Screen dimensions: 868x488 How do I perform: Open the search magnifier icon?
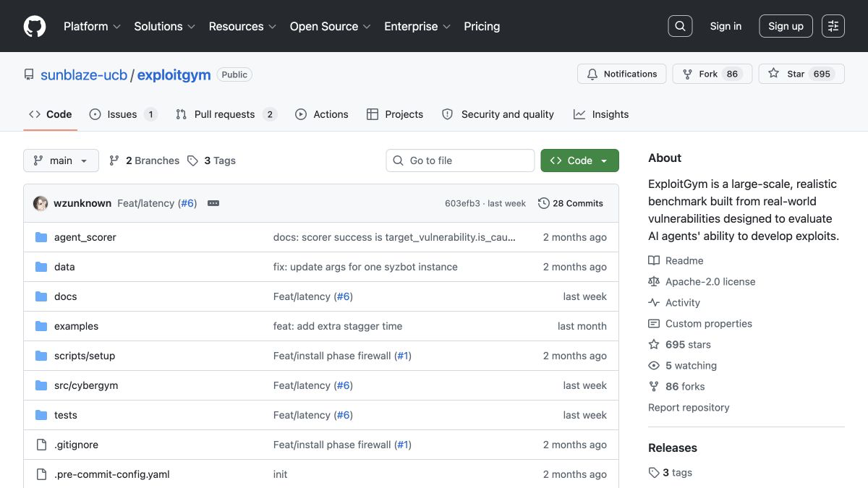click(x=680, y=26)
